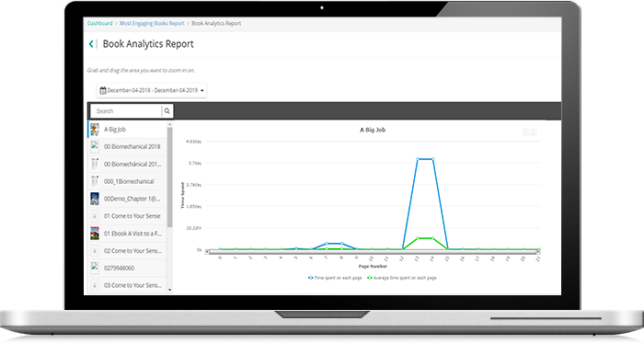Click the search magnifier icon

[167, 111]
